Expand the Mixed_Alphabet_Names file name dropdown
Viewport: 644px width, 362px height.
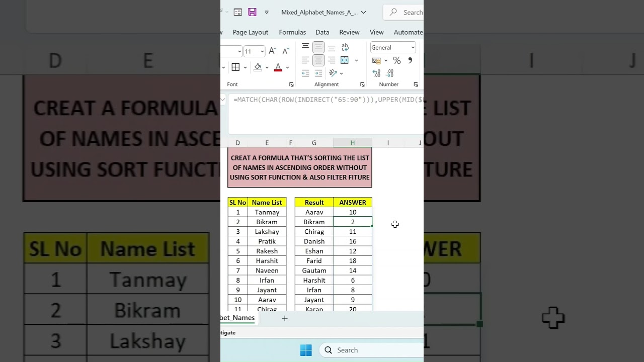pyautogui.click(x=363, y=12)
